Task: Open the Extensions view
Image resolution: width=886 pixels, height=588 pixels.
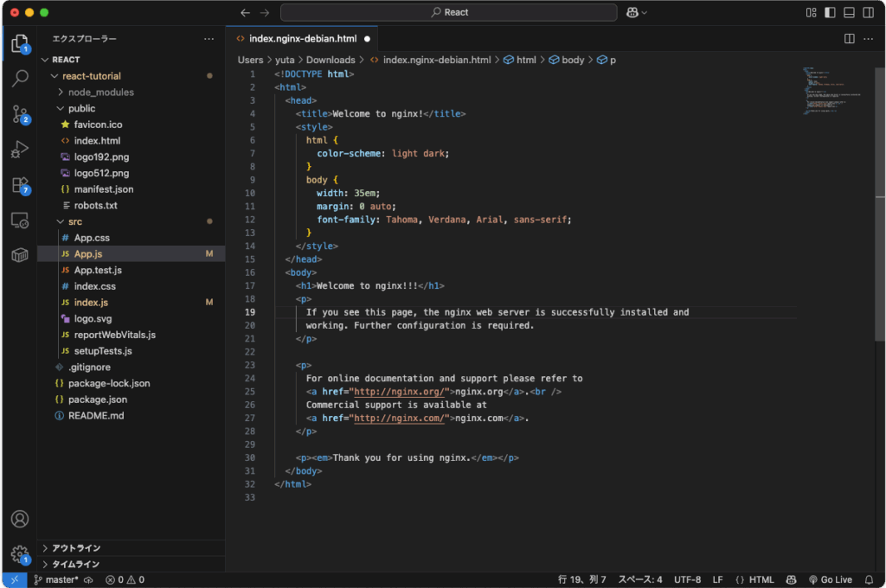Action: 20,185
